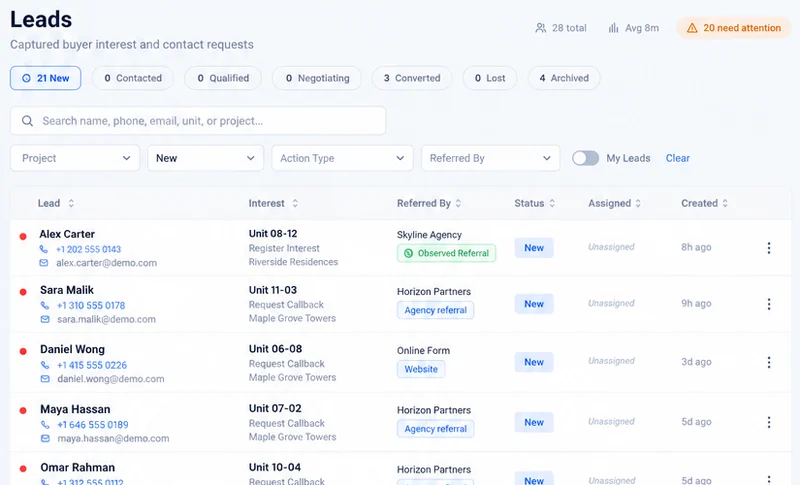
Task: Click the email icon beside sara.malik@demo.com
Action: tap(45, 319)
